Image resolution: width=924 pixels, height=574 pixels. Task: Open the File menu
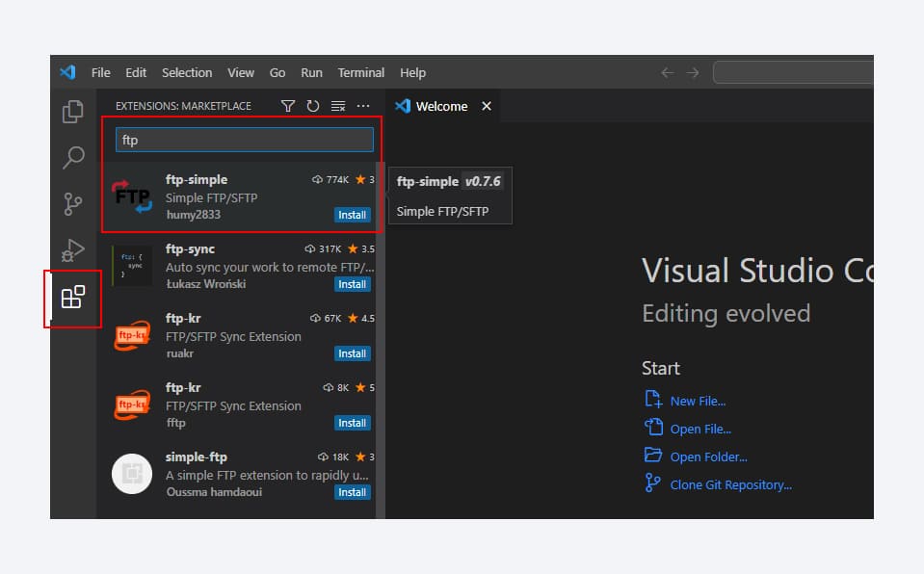pos(100,72)
